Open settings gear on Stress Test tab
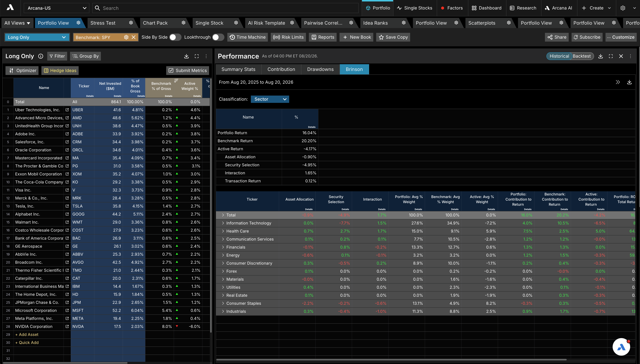This screenshot has height=364, width=640. pos(131,23)
